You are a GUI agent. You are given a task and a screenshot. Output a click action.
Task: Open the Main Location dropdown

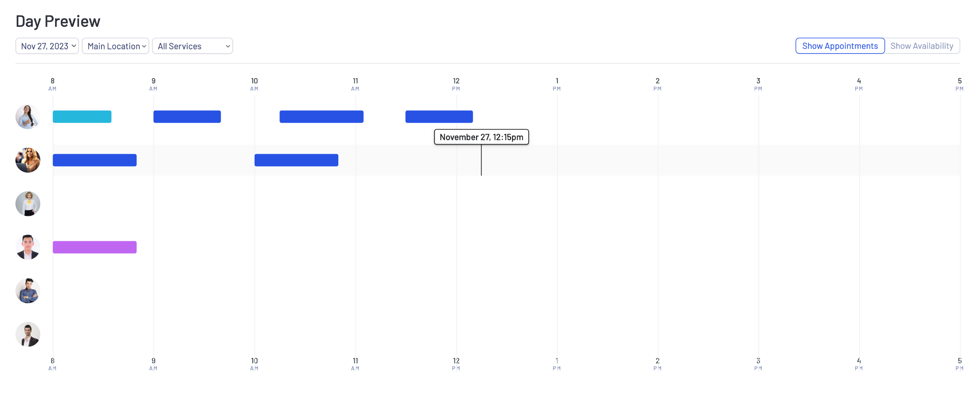(115, 46)
